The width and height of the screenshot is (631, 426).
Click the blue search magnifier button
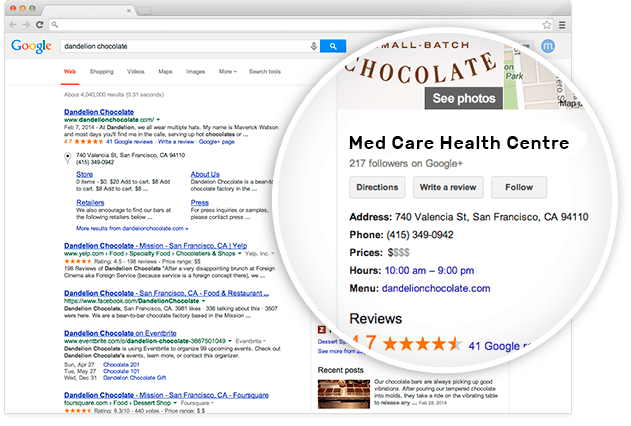(333, 46)
